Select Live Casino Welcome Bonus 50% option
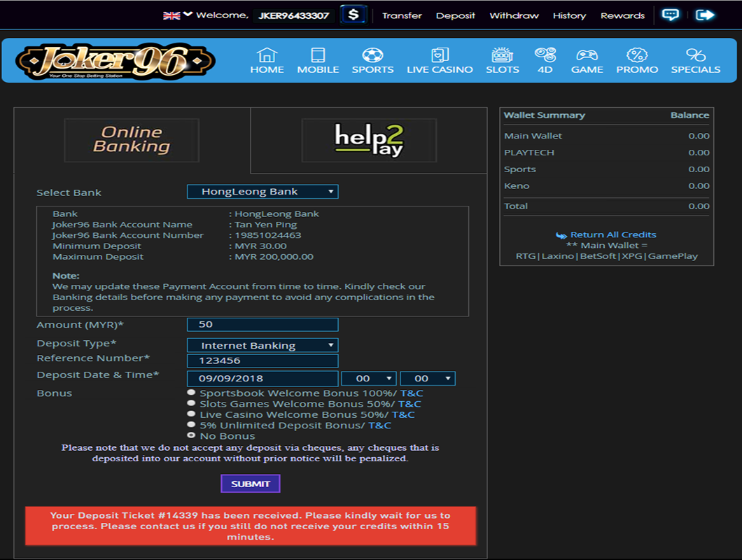Image resolution: width=742 pixels, height=560 pixels. [x=191, y=414]
